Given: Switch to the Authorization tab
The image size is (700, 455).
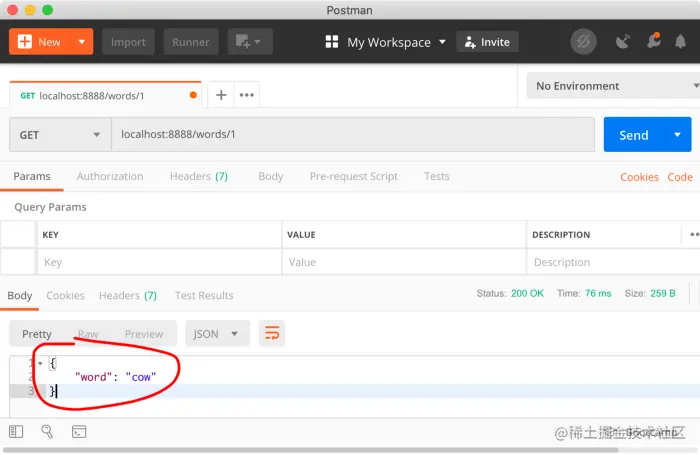Looking at the screenshot, I should [110, 176].
